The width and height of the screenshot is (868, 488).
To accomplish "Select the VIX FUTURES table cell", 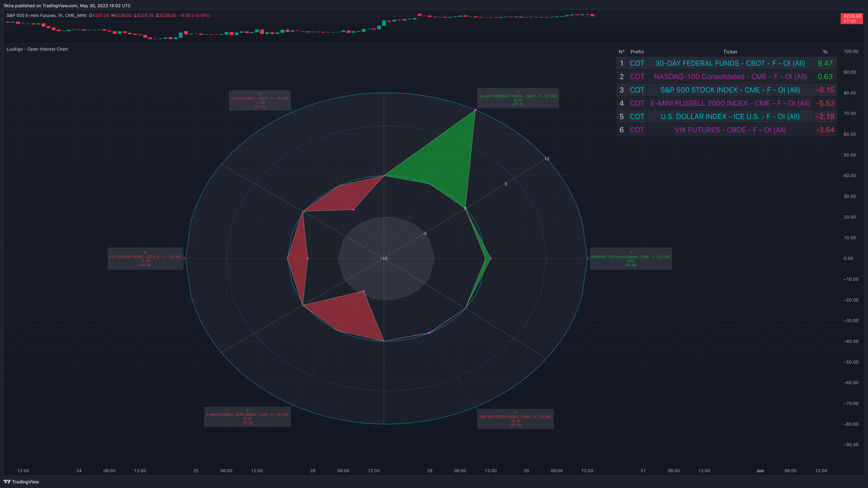I will pos(730,130).
